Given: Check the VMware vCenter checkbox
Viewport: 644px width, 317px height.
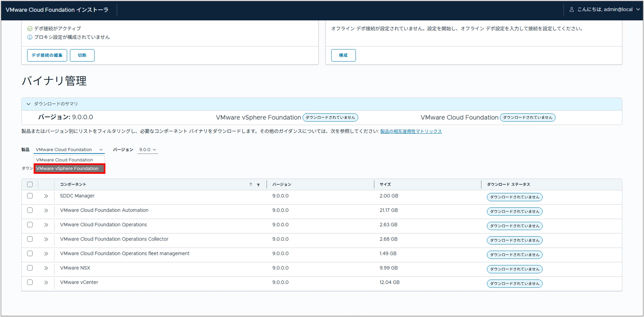Looking at the screenshot, I should pos(30,282).
